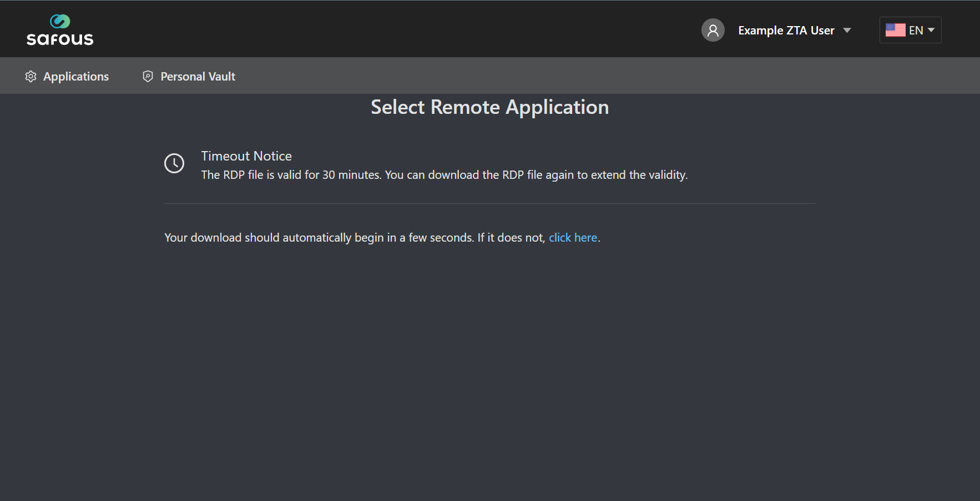Viewport: 980px width, 501px height.
Task: Click the 'click here' download link
Action: point(573,237)
